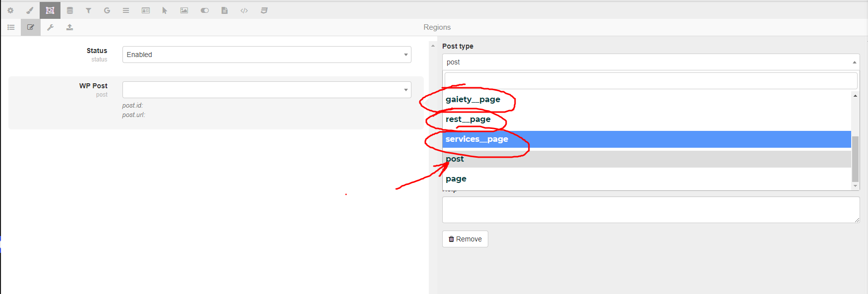The width and height of the screenshot is (868, 294).
Task: Choose gaiety__page option
Action: pyautogui.click(x=646, y=100)
